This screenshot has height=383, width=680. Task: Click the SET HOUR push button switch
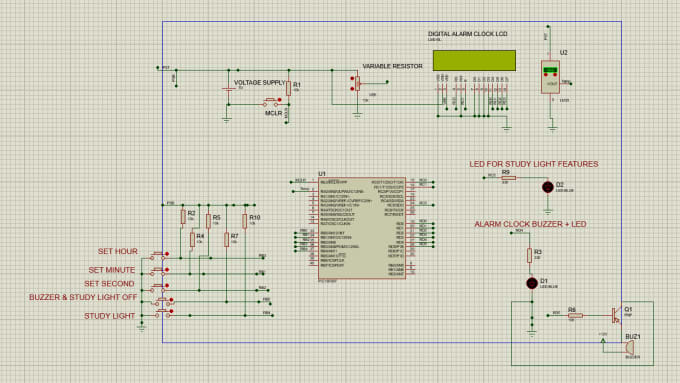(159, 256)
